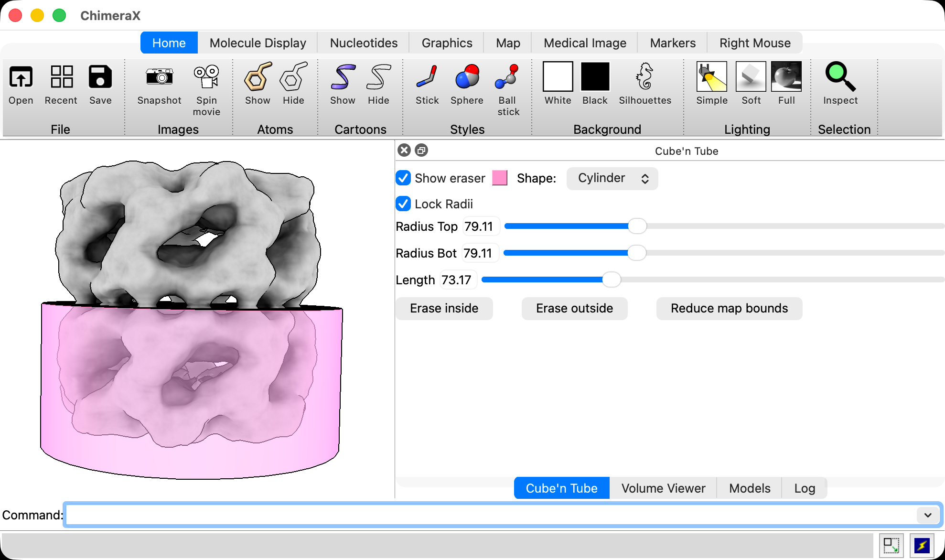Image resolution: width=945 pixels, height=560 pixels.
Task: Set Soft lighting icon
Action: click(x=751, y=76)
